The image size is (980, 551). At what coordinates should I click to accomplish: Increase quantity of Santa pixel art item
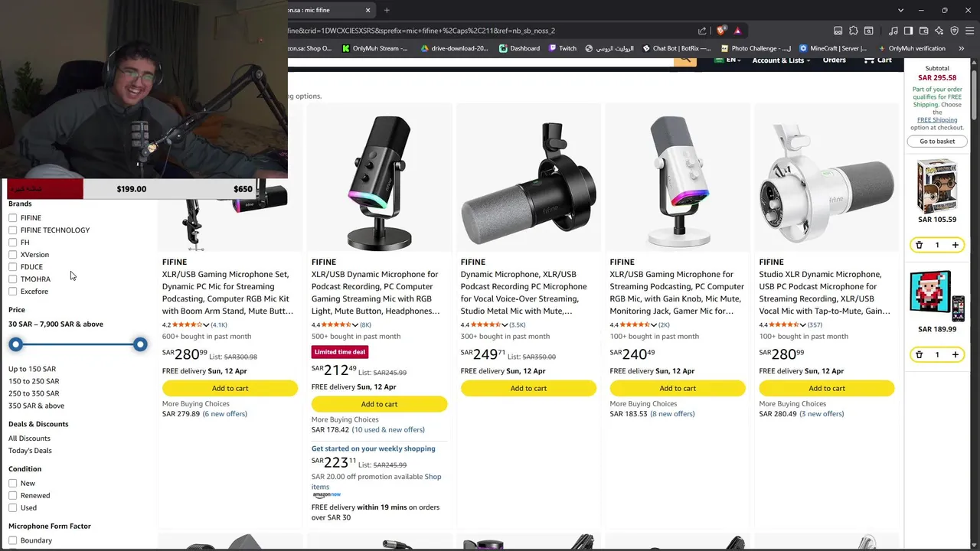pos(955,354)
